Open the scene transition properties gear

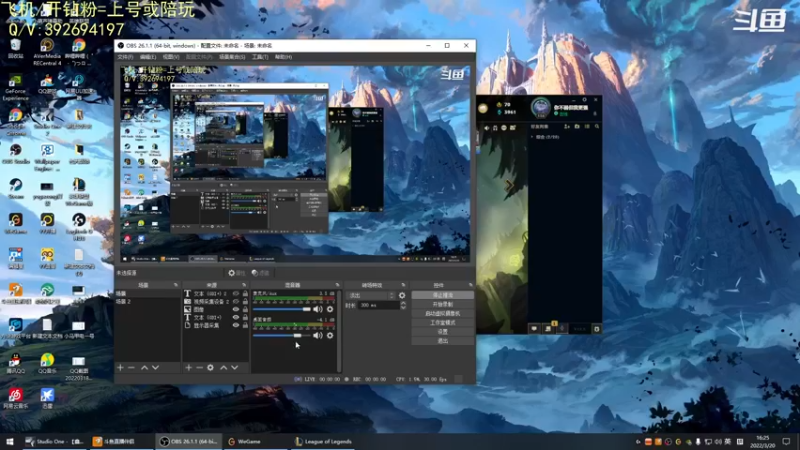click(x=402, y=295)
